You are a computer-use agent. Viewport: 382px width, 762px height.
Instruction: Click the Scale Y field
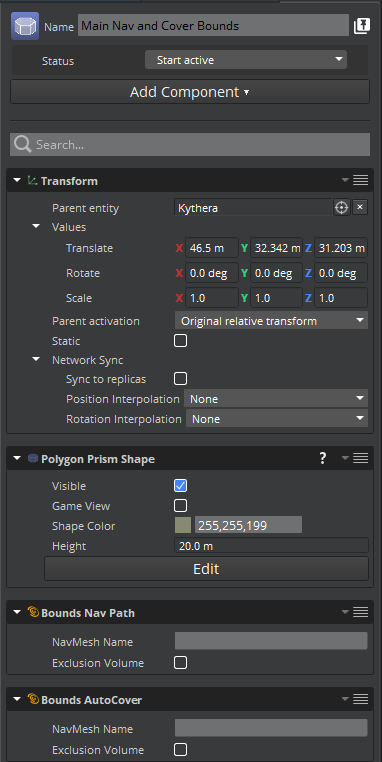[x=276, y=298]
